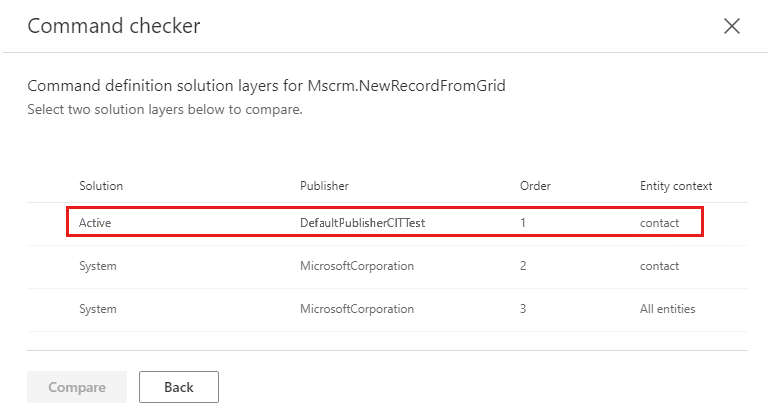Click the Entity context column header

676,186
